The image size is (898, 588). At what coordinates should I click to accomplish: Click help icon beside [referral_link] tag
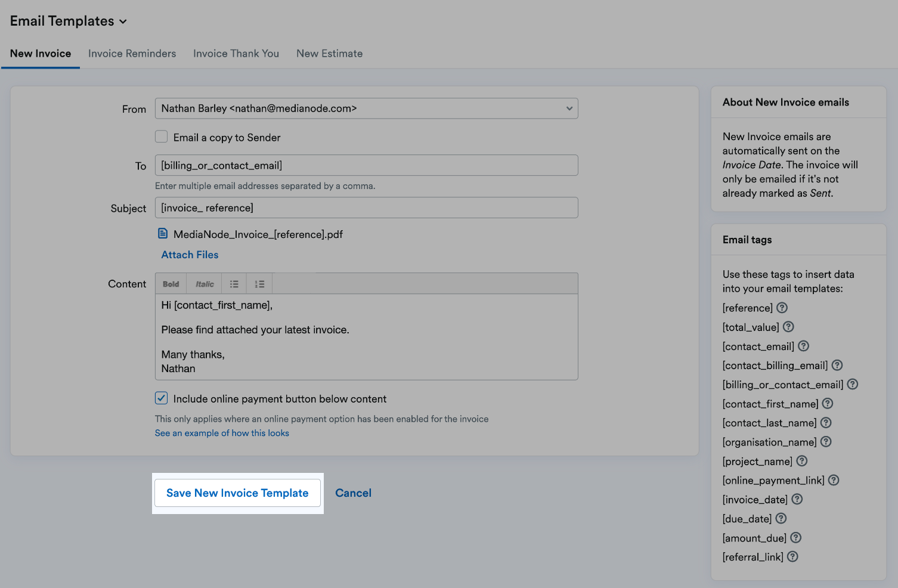pyautogui.click(x=792, y=556)
